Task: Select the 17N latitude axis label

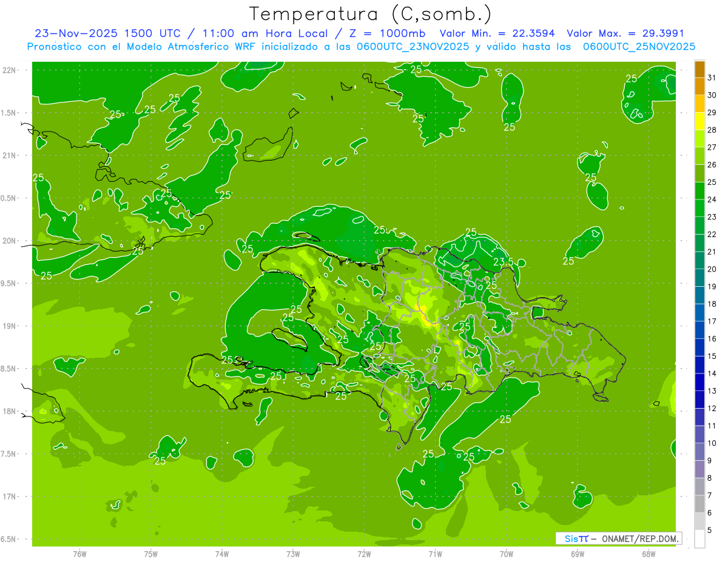Action: pos(10,497)
